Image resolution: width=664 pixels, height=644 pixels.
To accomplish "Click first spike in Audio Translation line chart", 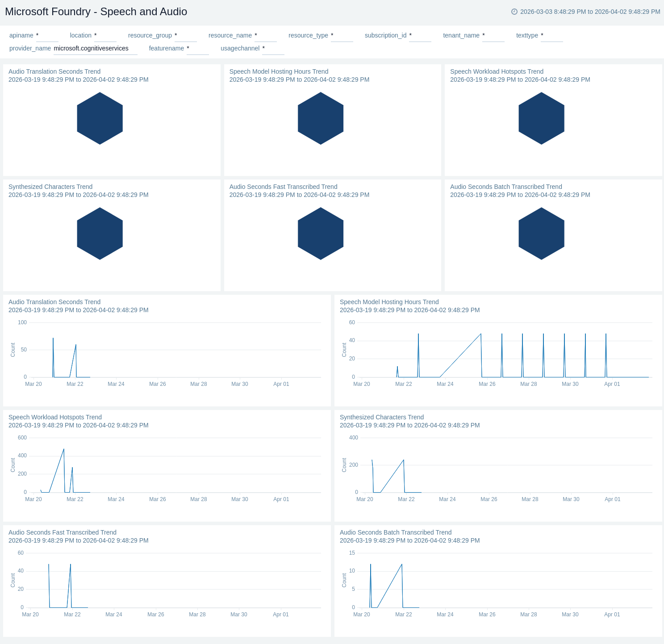I will [x=53, y=339].
